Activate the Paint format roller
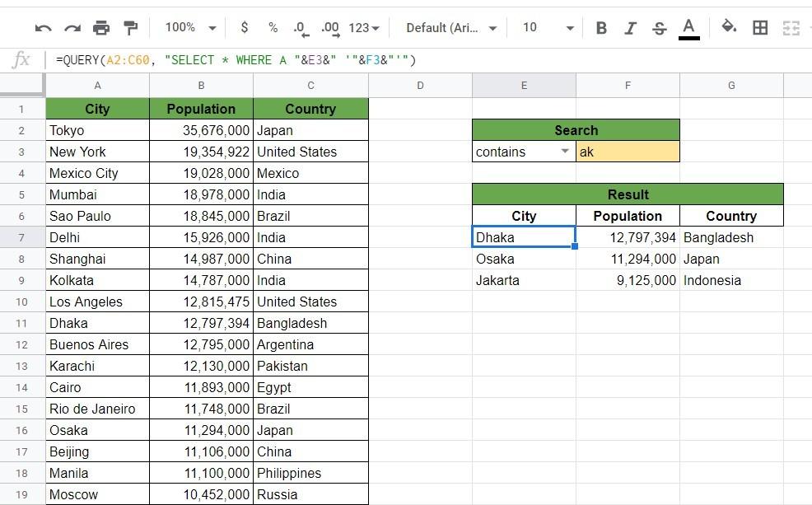The image size is (812, 505). tap(130, 28)
